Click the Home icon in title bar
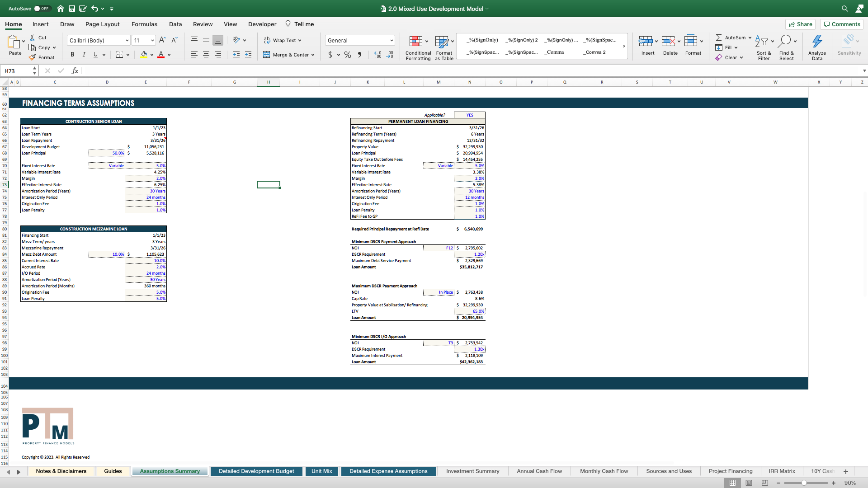The width and height of the screenshot is (868, 488). coord(61,9)
